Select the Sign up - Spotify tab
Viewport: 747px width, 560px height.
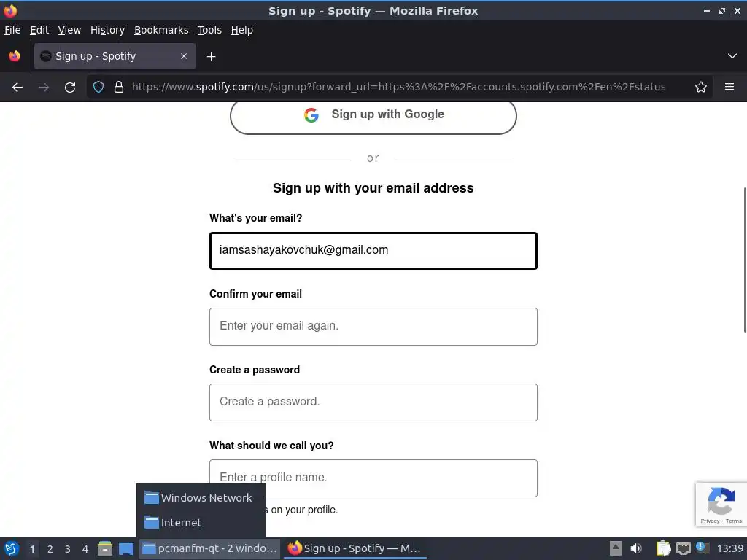[x=115, y=56]
